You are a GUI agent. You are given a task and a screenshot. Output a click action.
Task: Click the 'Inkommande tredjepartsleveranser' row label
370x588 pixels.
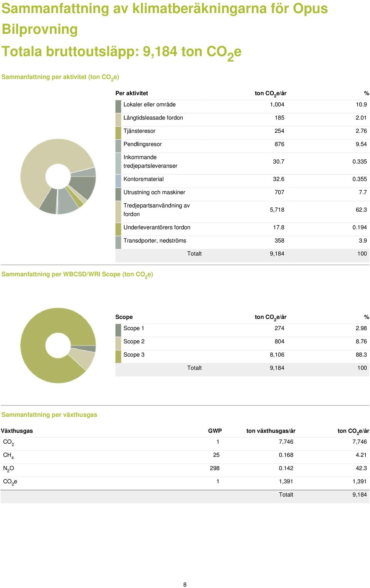(150, 162)
